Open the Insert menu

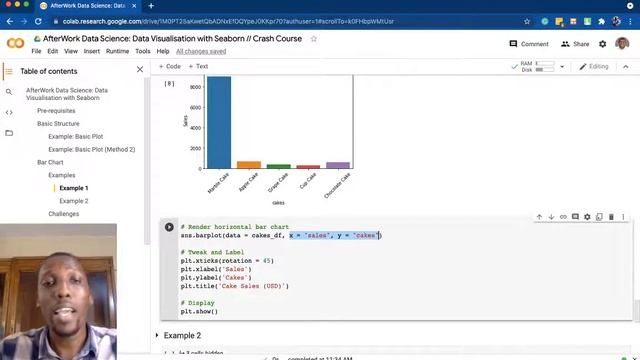[x=91, y=51]
